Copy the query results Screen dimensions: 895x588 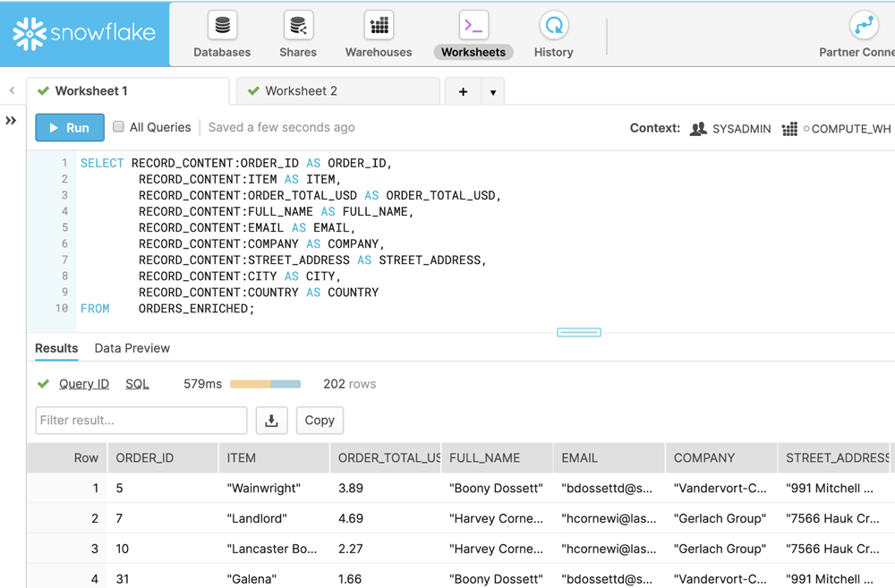coord(320,420)
